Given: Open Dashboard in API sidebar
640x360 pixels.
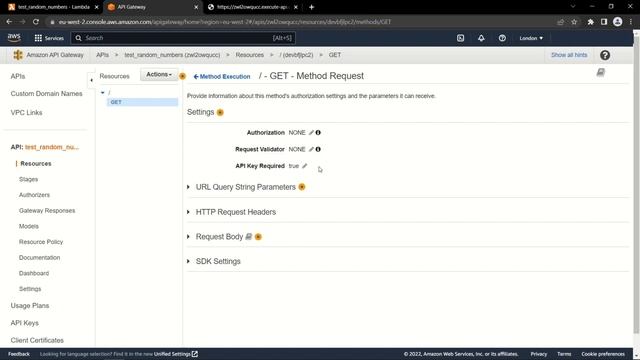Looking at the screenshot, I should point(34,273).
